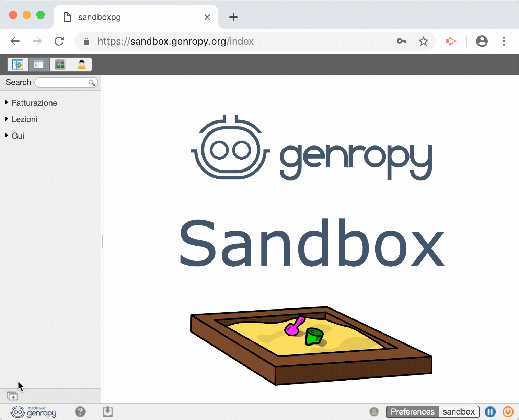Screen dimensions: 519x420
Task: Select the Fatturazione menu item
Action: tap(34, 103)
